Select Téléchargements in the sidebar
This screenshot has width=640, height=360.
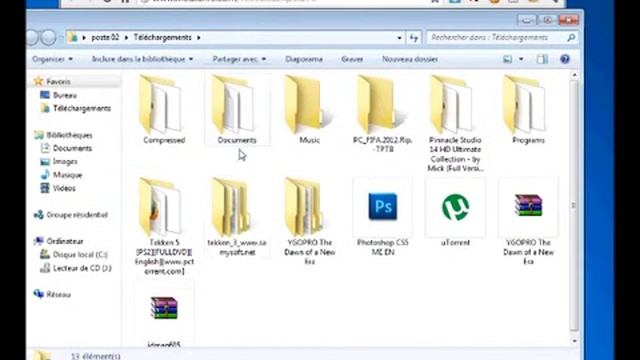82,108
